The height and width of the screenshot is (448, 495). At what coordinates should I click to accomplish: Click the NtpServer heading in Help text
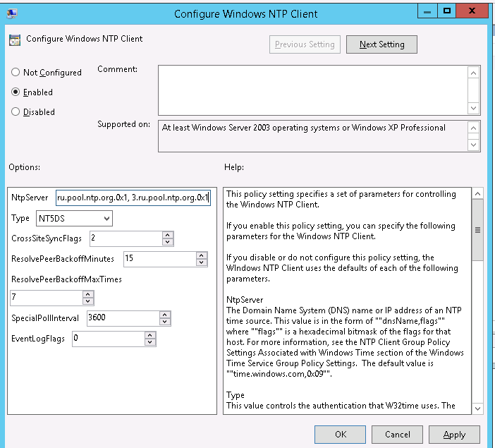coord(245,300)
